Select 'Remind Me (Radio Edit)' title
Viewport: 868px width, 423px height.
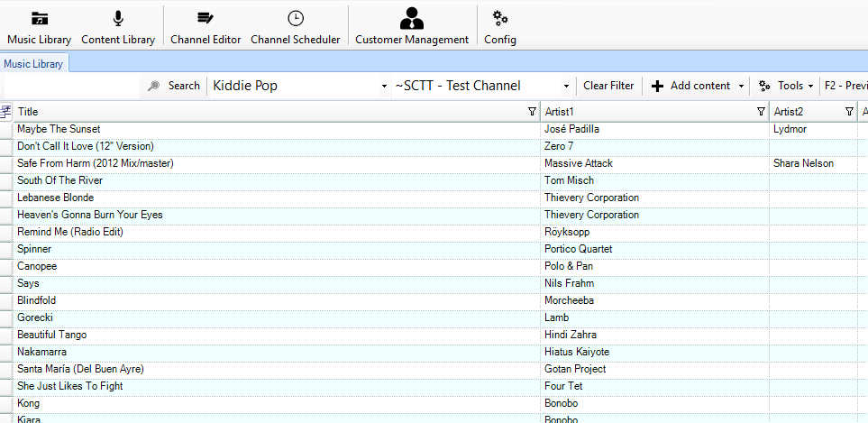pyautogui.click(x=70, y=232)
